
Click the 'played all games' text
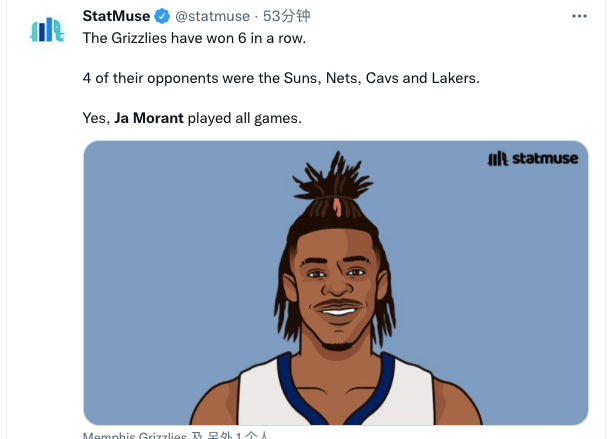[245, 118]
